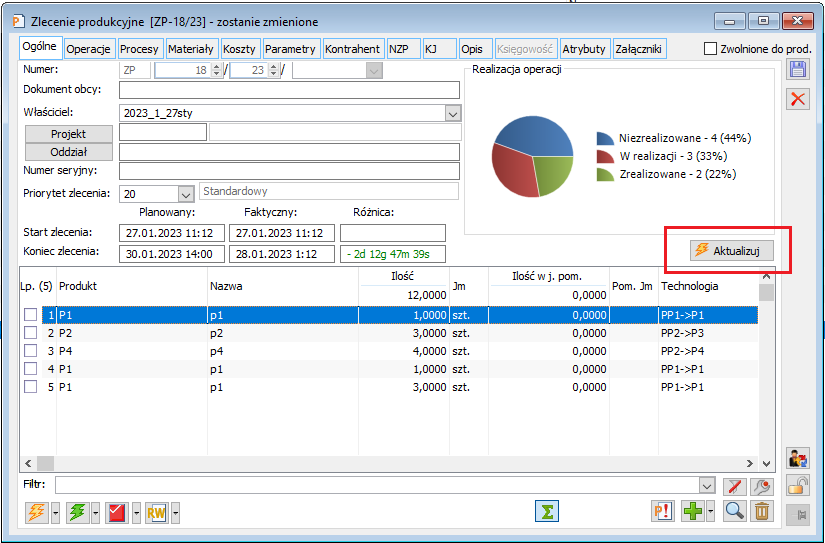Viewport: 825px width, 543px height.
Task: Increase order number 18 with spinner up
Action: 216,66
